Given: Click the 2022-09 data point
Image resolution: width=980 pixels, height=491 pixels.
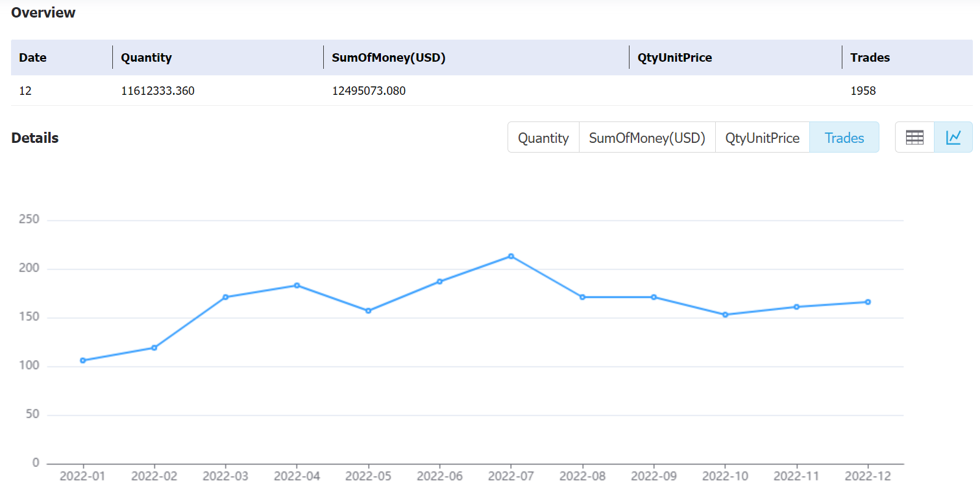Looking at the screenshot, I should click(654, 297).
